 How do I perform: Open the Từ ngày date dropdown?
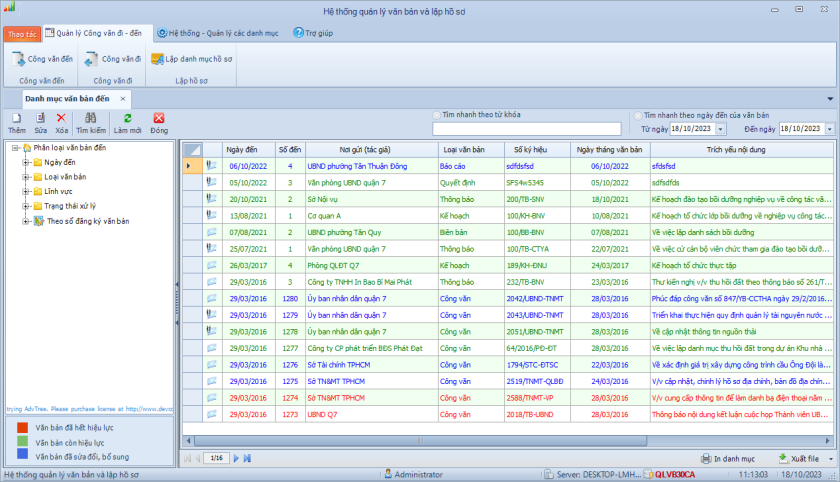pos(718,129)
